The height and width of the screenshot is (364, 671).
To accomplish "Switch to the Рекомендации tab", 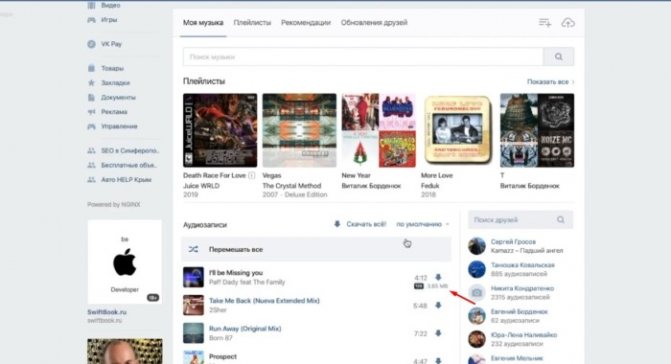I will pyautogui.click(x=306, y=23).
